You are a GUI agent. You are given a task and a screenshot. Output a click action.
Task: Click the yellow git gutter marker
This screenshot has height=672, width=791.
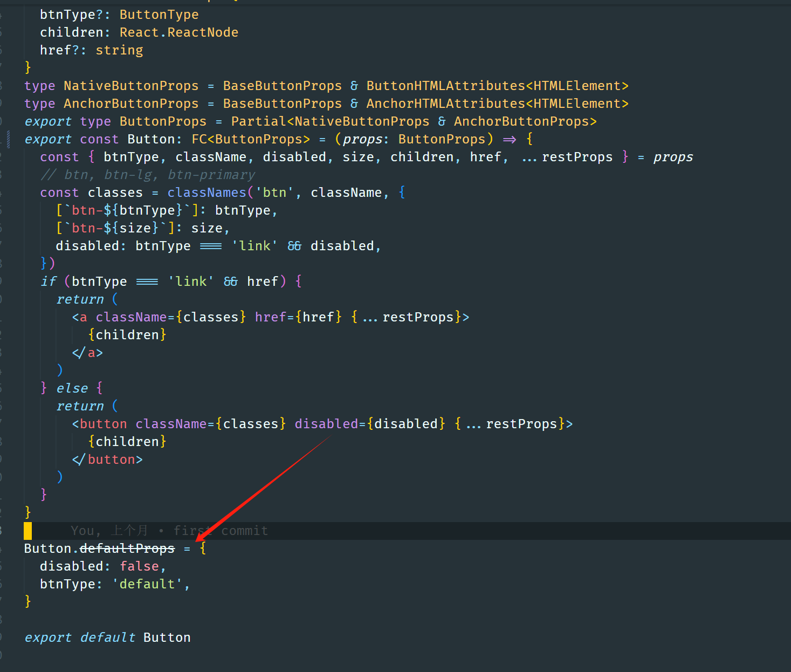coord(27,531)
